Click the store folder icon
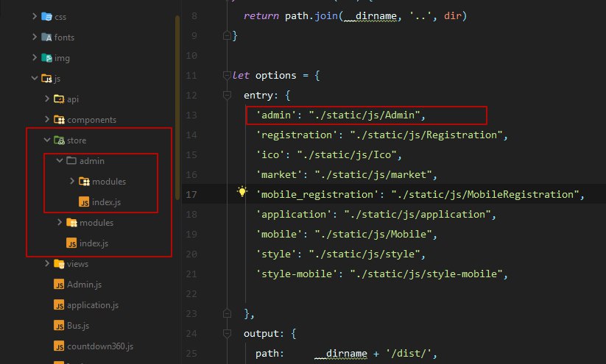This screenshot has width=606, height=364. point(59,140)
